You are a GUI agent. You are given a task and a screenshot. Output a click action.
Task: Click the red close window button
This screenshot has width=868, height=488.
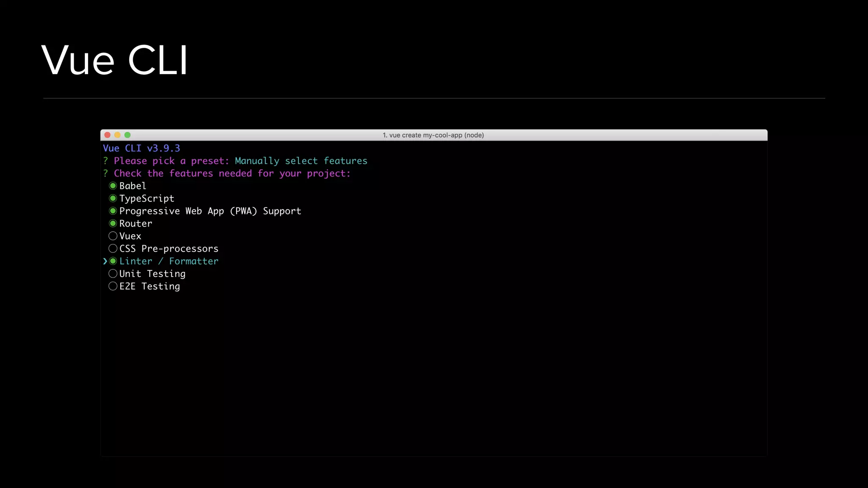click(107, 135)
